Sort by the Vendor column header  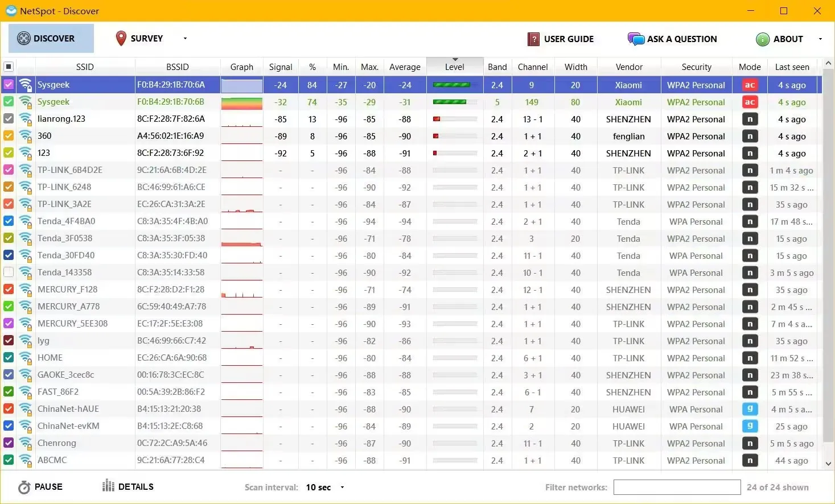pos(629,67)
